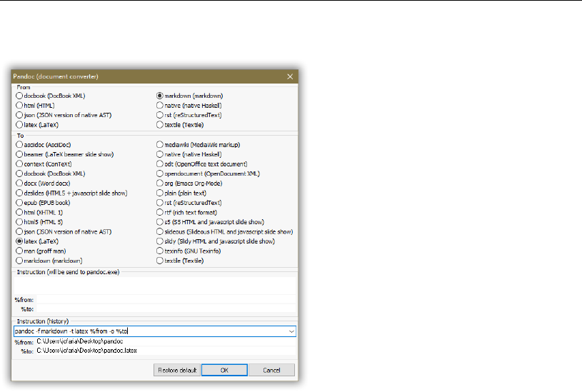Choose dzslides (HTML5 + javascript slide show)
Screen dimensions: 582x392
[x=71, y=193]
